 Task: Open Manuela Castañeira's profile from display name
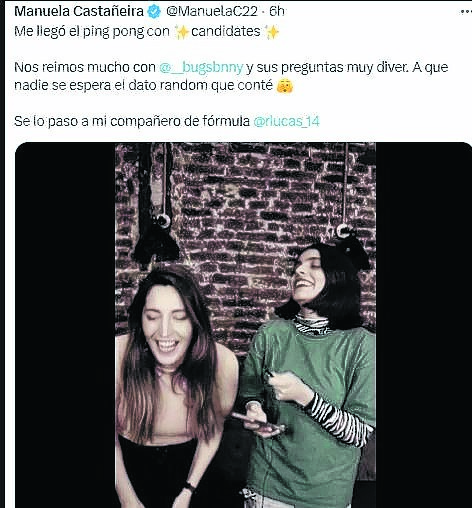[x=79, y=11]
